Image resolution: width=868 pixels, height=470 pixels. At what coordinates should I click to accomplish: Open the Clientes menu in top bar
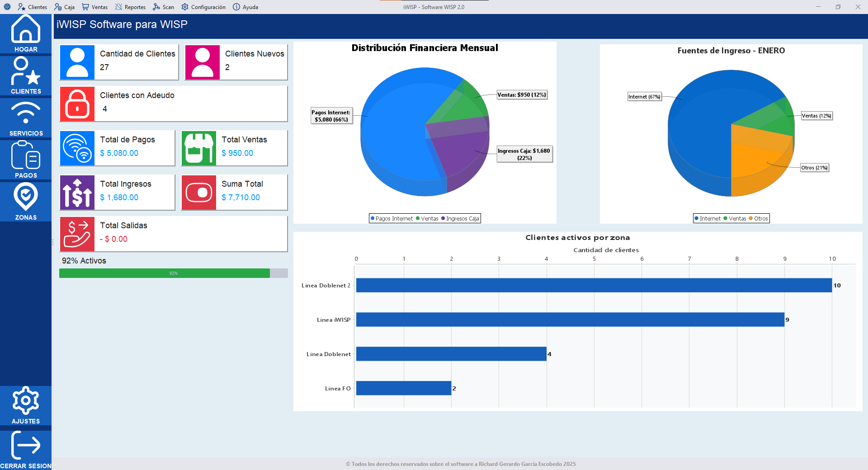[33, 7]
